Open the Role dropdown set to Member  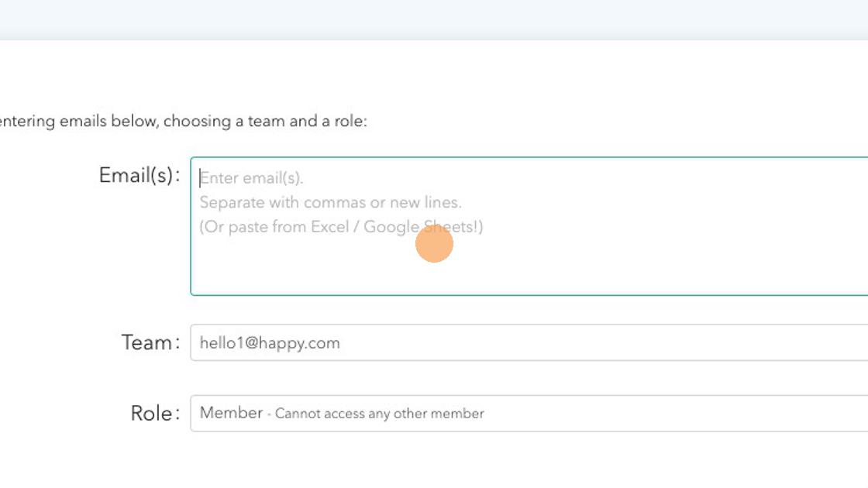(x=529, y=413)
